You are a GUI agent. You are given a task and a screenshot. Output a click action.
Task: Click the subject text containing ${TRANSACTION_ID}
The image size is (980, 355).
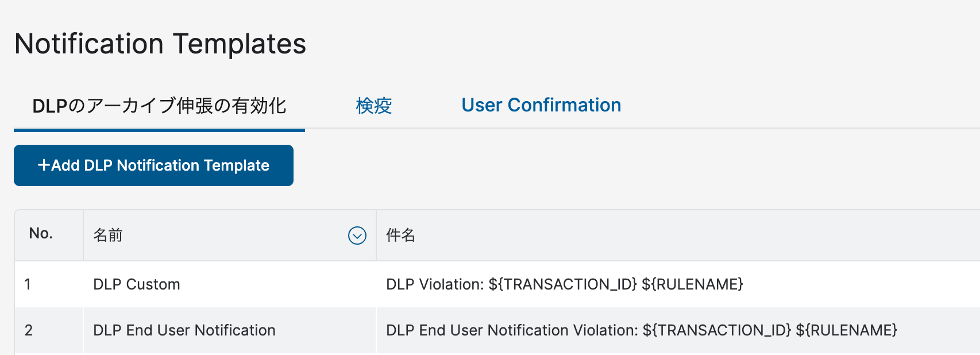564,284
